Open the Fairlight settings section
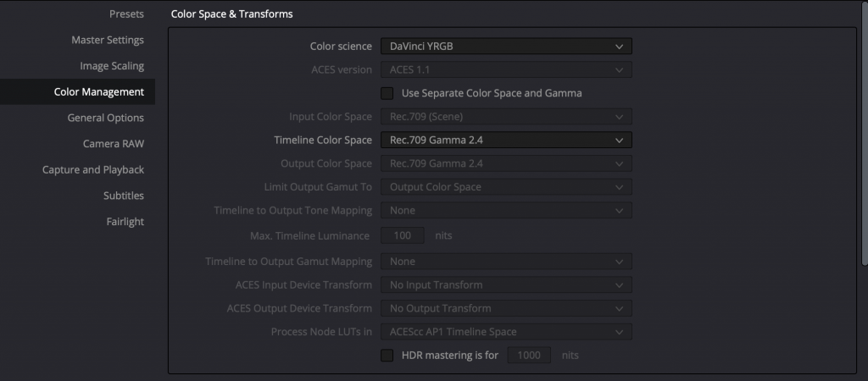This screenshot has height=381, width=868. (x=124, y=222)
